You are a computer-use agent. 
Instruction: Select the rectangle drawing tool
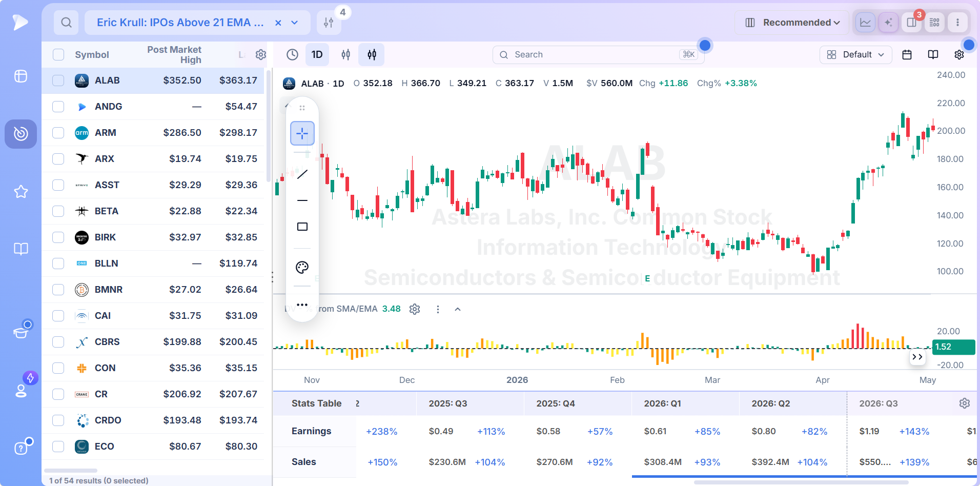(302, 227)
